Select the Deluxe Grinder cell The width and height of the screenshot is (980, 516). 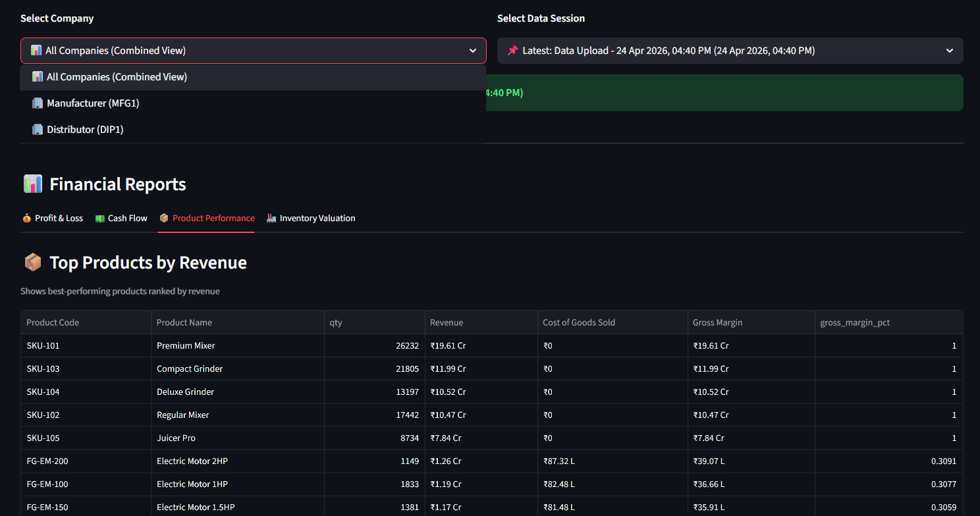(x=238, y=392)
